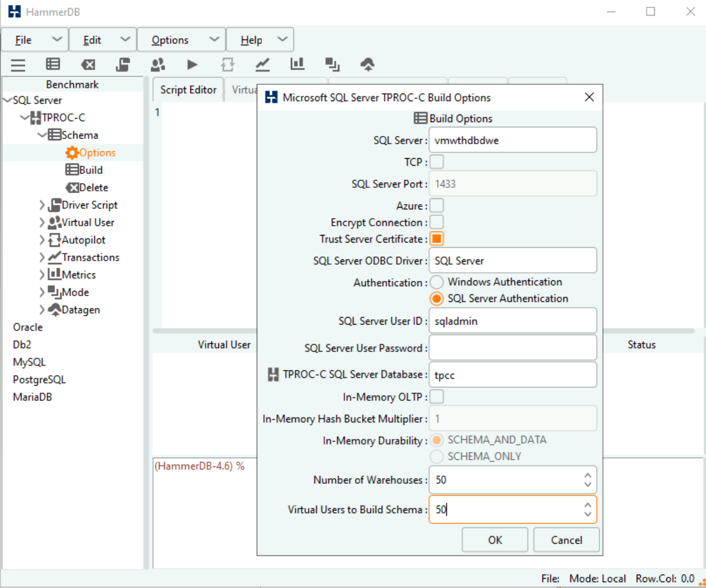Expand the Driver Script tree node
The width and height of the screenshot is (706, 588).
[42, 205]
